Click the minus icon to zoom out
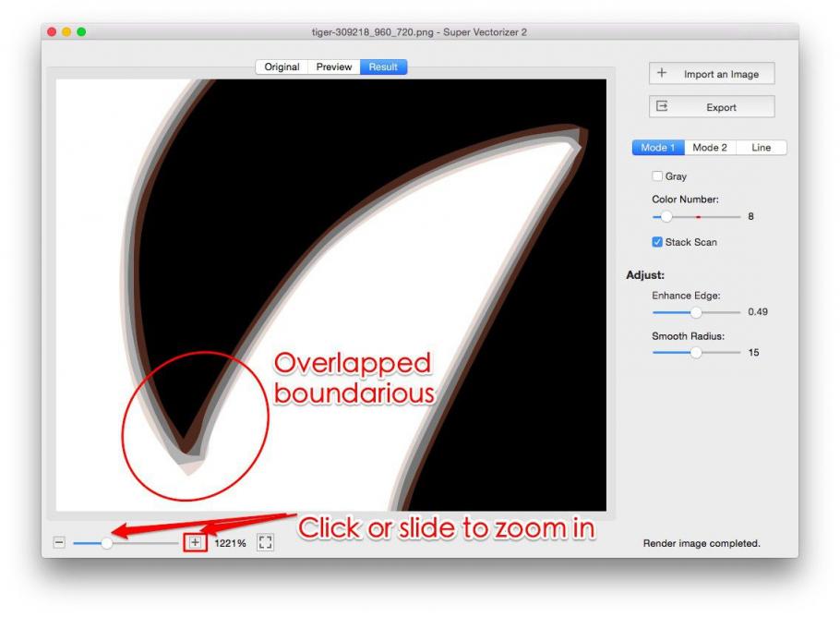The image size is (840, 617). (x=59, y=542)
